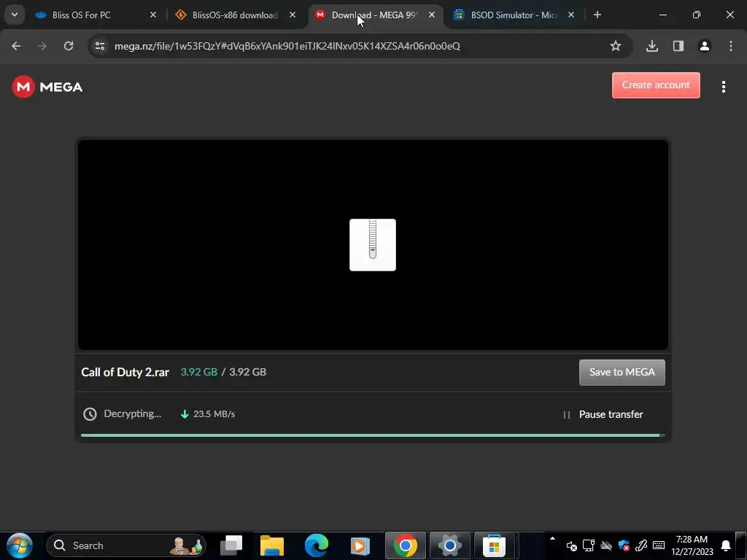This screenshot has height=560, width=747.
Task: Close the Bliss OS For PC tab
Action: (x=153, y=15)
